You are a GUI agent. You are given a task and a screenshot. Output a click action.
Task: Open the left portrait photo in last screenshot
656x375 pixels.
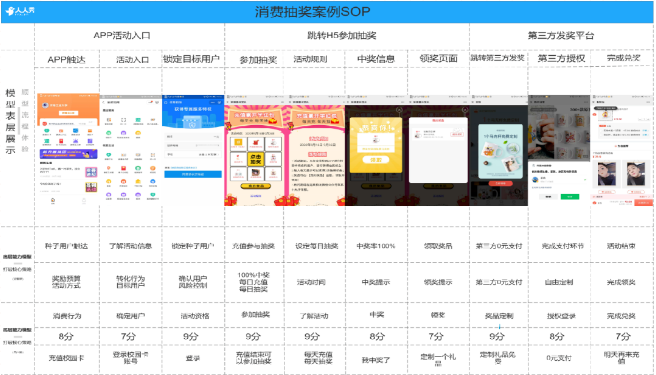tap(607, 174)
